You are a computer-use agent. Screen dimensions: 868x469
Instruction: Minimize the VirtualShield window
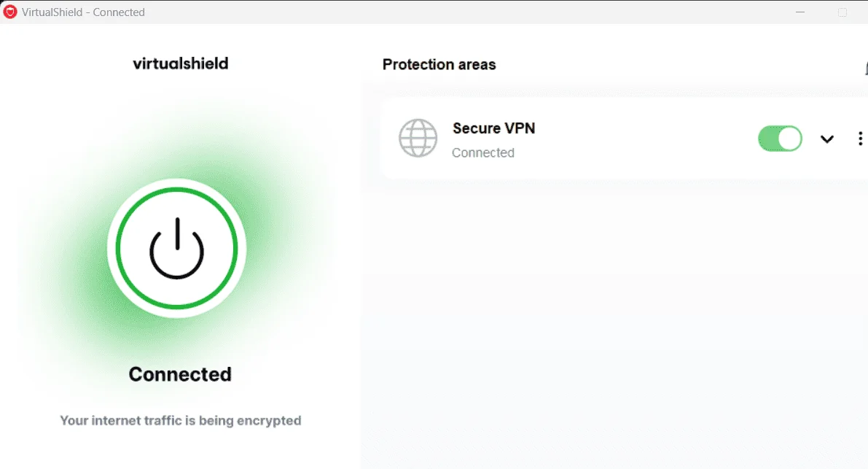pyautogui.click(x=800, y=12)
